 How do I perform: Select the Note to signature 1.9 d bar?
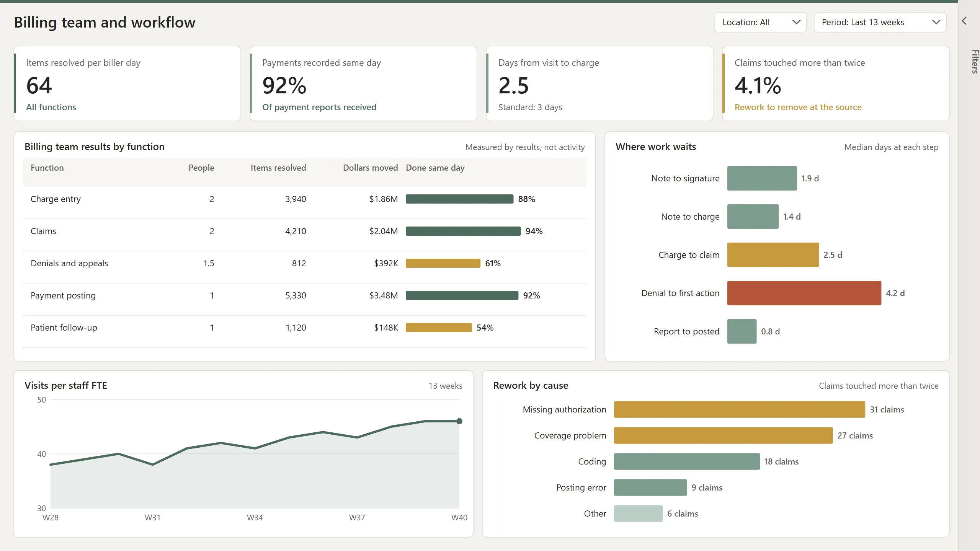click(762, 178)
